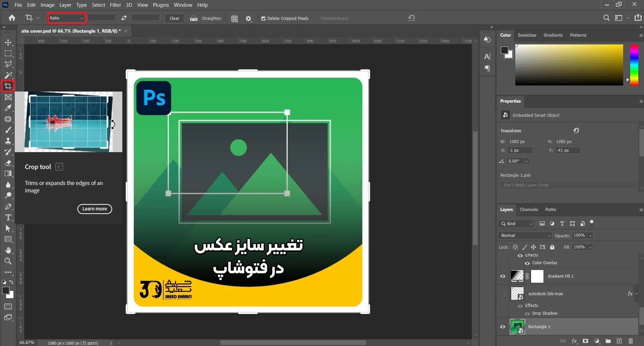Image resolution: width=644 pixels, height=346 pixels.
Task: Expand the Normal blend mode dropdown
Action: [x=525, y=236]
